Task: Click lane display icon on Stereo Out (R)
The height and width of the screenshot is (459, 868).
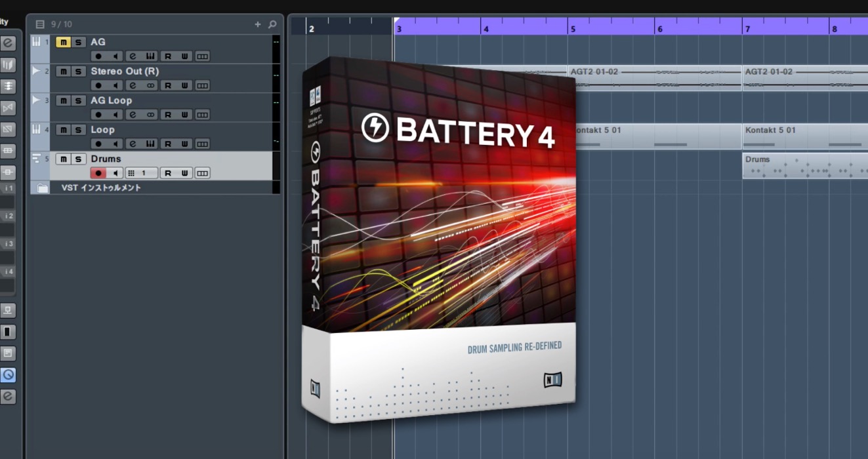Action: pos(203,85)
